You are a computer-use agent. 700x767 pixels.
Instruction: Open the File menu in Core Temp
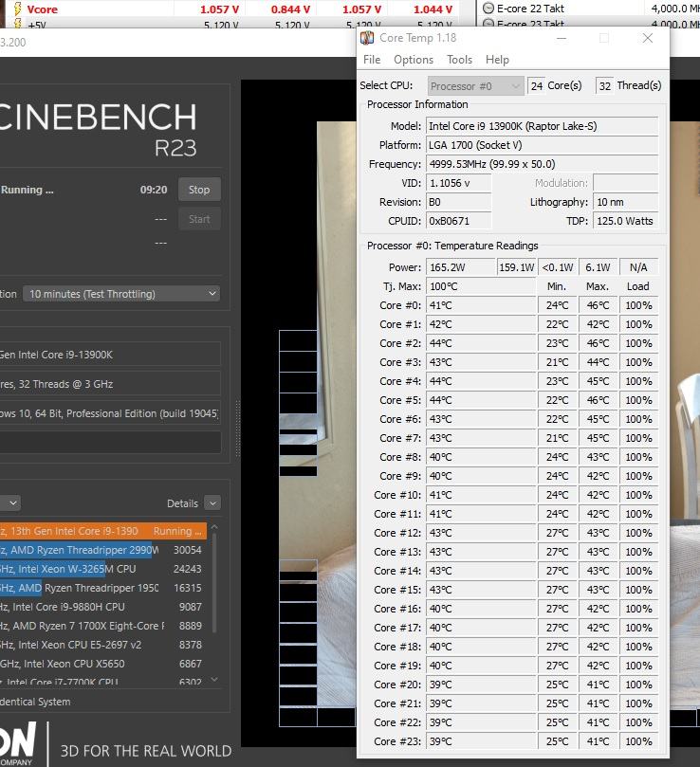click(372, 60)
